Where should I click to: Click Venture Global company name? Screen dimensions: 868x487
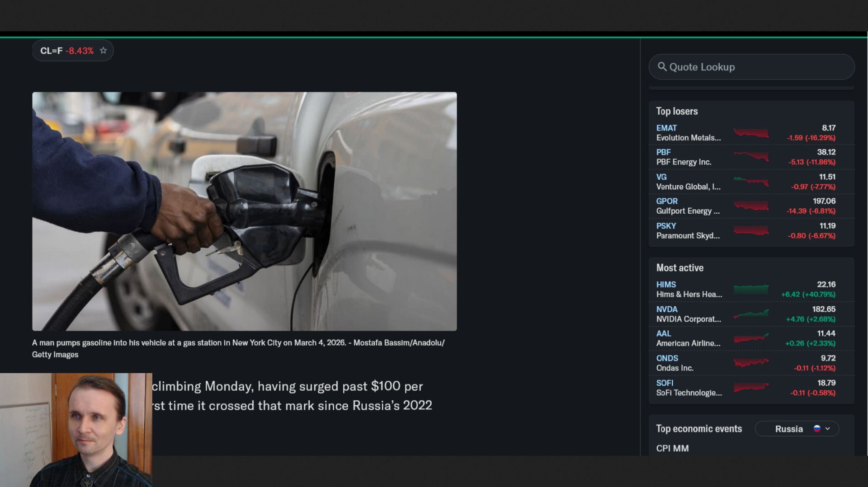tap(689, 187)
